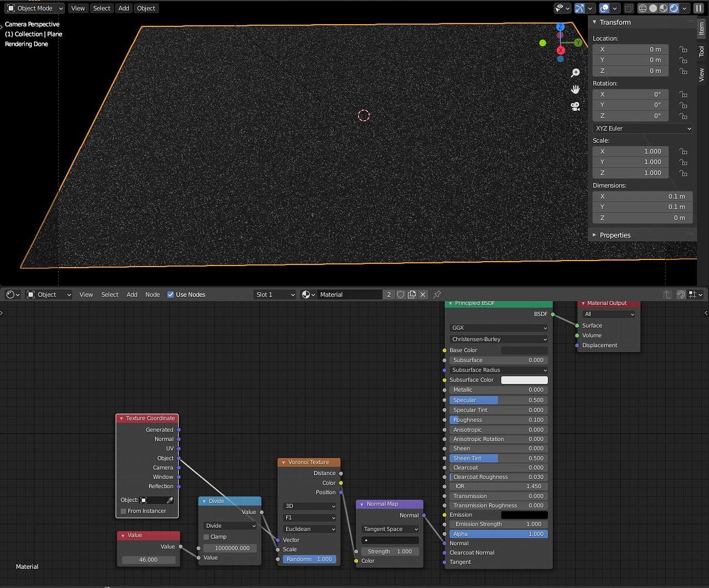
Task: Switch to Solid viewport shading
Action: pyautogui.click(x=654, y=8)
